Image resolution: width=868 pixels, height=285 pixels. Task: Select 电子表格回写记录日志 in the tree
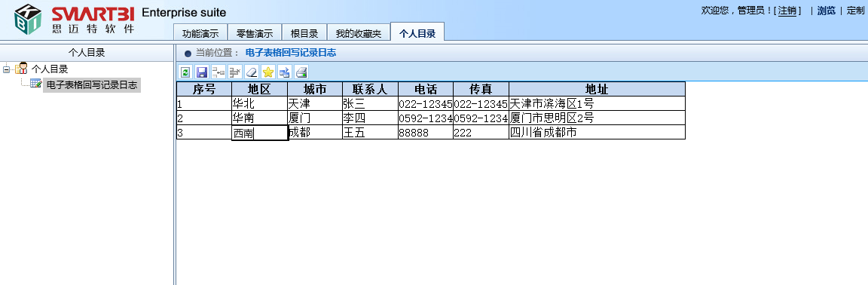coord(92,85)
